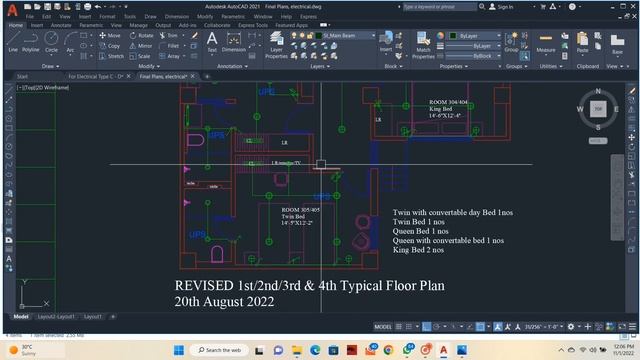Toggle group selection icon in Groups panel
Viewport: 640px width, 360px height.
[524, 56]
